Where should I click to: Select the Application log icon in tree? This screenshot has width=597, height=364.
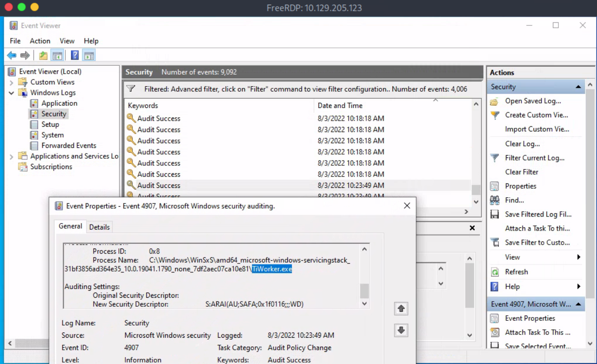[x=34, y=103]
